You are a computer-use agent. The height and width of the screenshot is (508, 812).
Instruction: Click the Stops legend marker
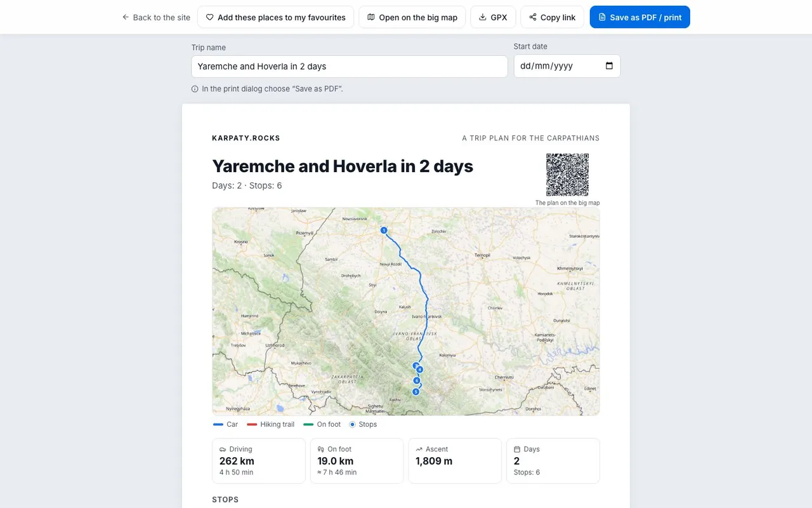coord(353,424)
